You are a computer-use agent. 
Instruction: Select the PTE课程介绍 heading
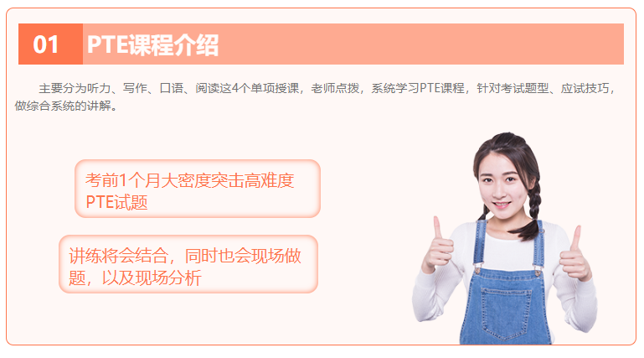152,44
